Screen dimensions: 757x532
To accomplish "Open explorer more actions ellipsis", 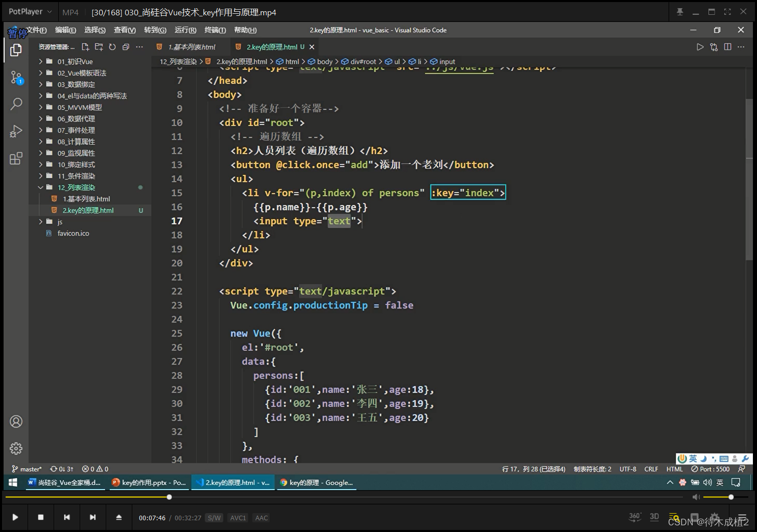I will [139, 47].
